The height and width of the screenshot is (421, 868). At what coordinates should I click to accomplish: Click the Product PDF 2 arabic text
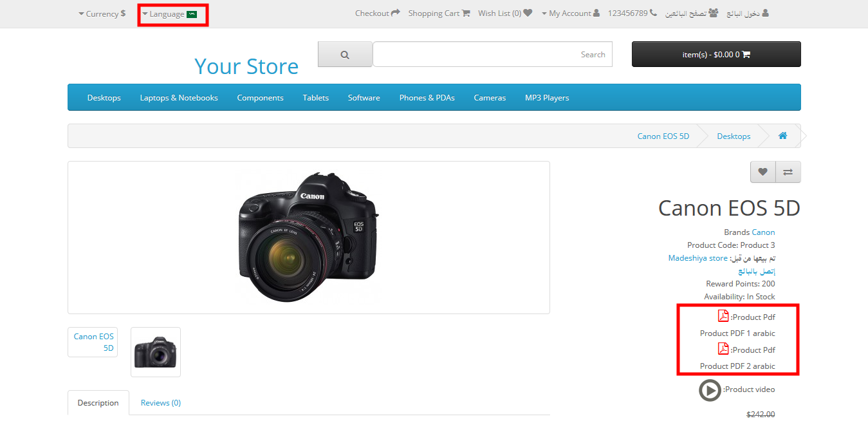(737, 366)
